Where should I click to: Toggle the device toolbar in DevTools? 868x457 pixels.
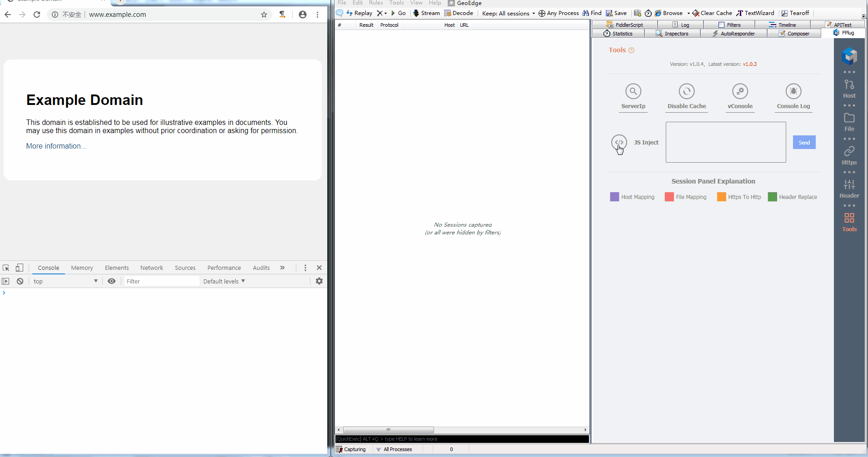[x=20, y=268]
